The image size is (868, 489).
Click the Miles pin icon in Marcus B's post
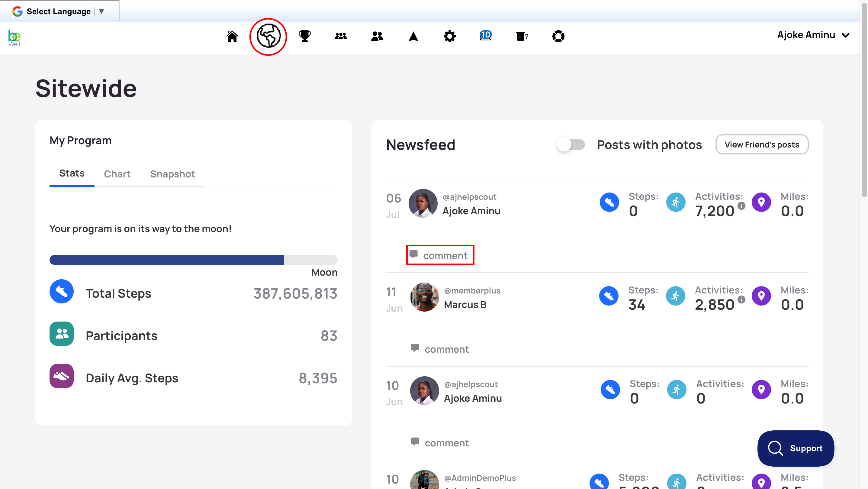(761, 296)
